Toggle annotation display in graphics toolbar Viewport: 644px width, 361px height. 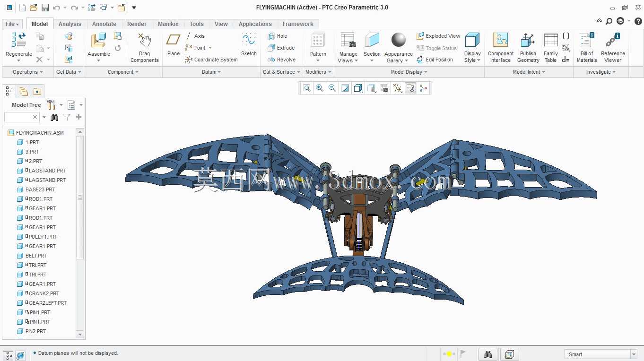(410, 88)
